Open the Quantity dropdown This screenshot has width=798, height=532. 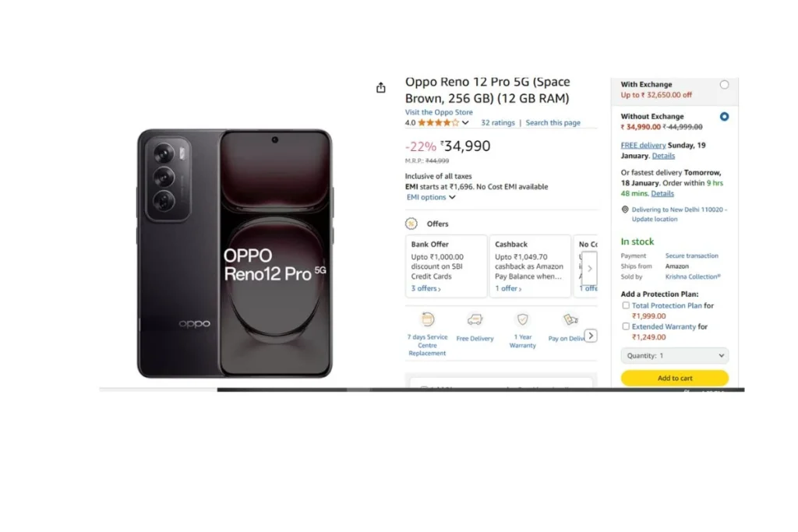674,355
